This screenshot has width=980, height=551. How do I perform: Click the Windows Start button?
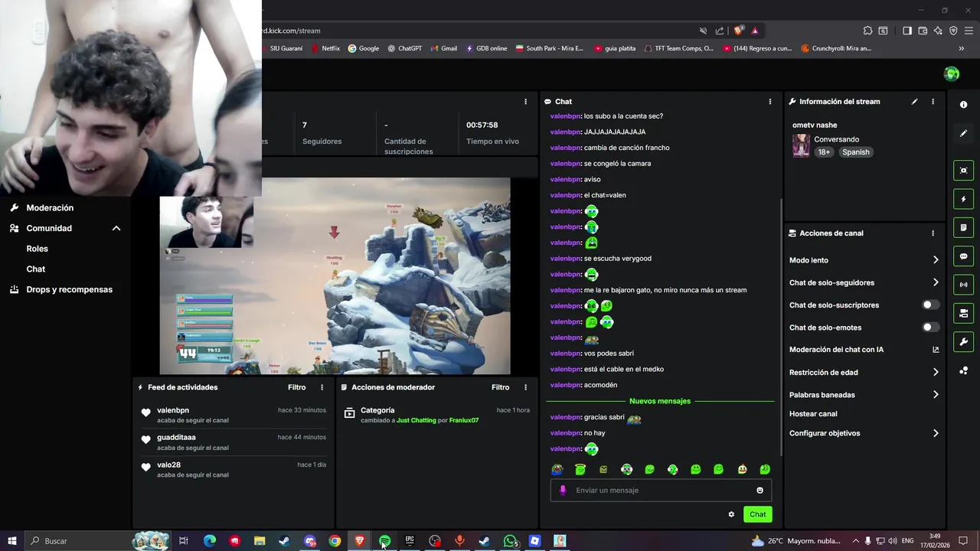click(x=12, y=541)
